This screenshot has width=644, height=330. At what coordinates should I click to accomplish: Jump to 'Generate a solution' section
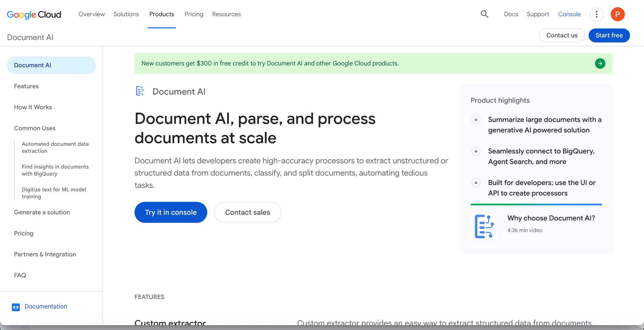coord(42,212)
